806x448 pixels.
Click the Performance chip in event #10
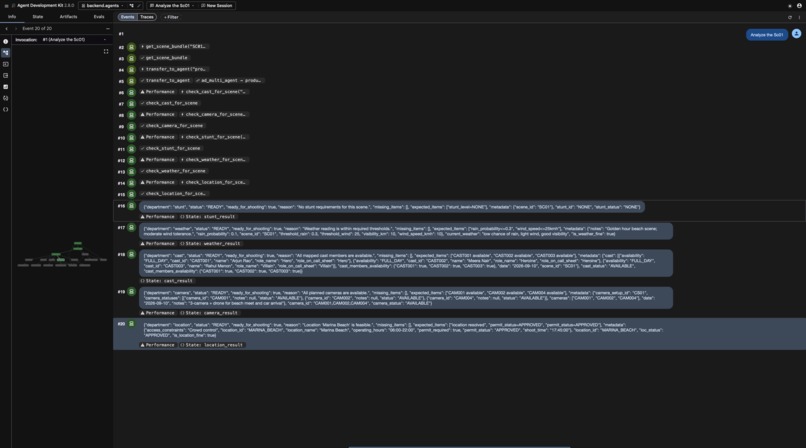pyautogui.click(x=158, y=137)
